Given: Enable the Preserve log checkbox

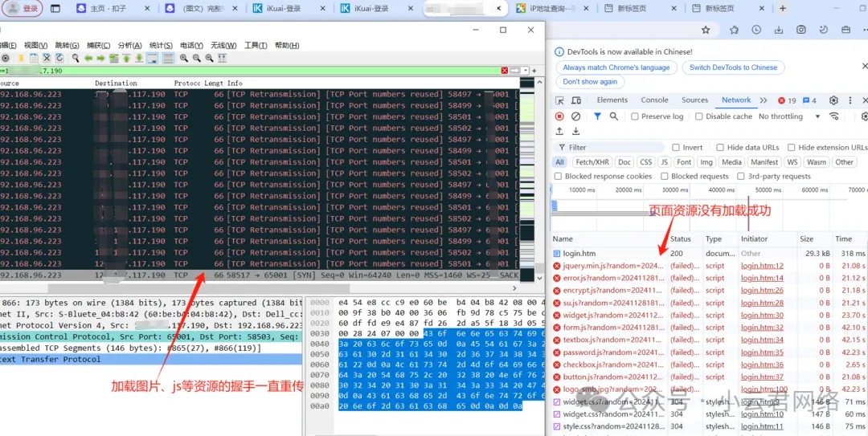Looking at the screenshot, I should [x=635, y=116].
